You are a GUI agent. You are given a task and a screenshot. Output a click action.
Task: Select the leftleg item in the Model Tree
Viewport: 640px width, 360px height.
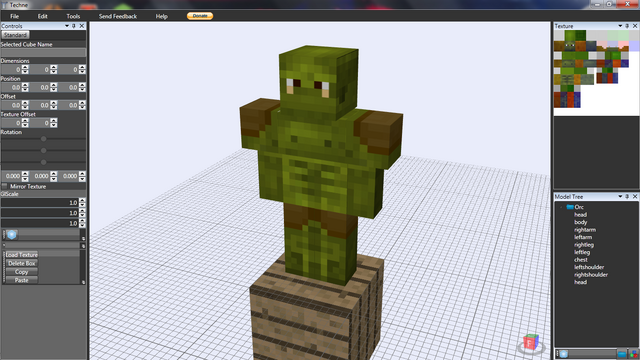tap(582, 252)
